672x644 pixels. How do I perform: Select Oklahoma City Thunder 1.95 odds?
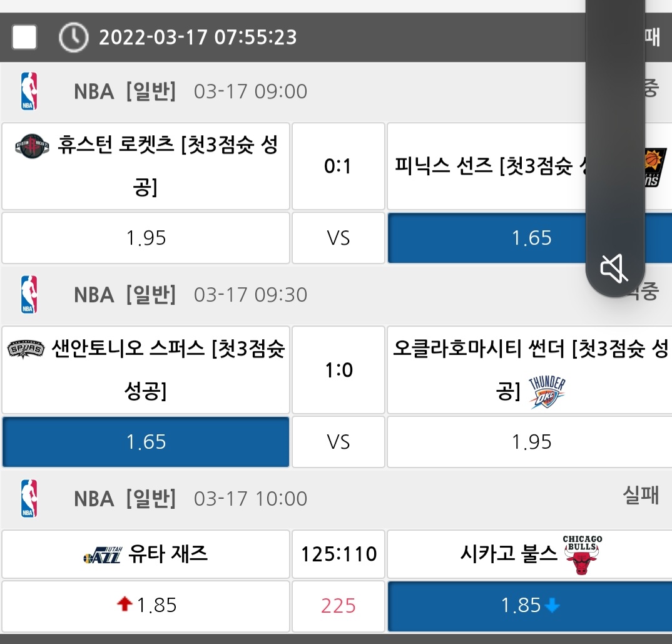531,442
